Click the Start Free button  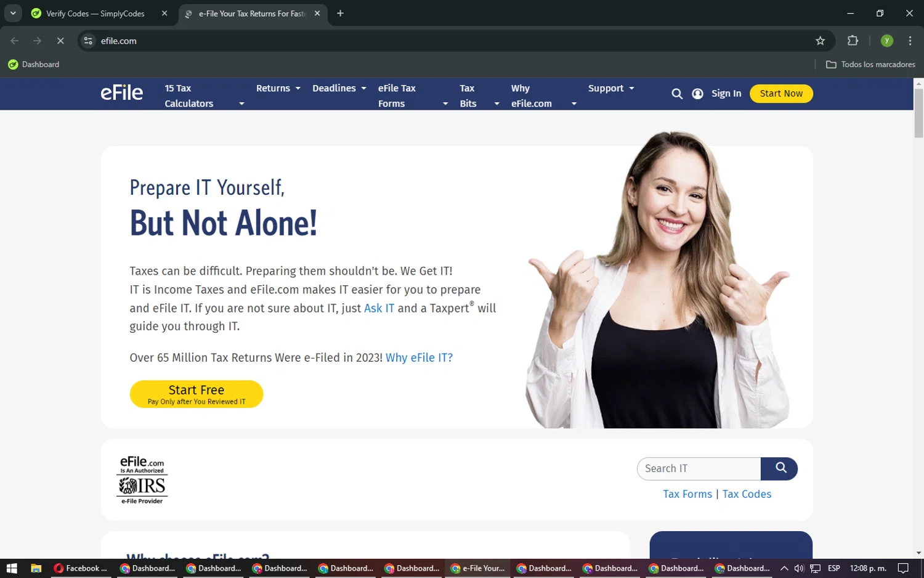197,394
